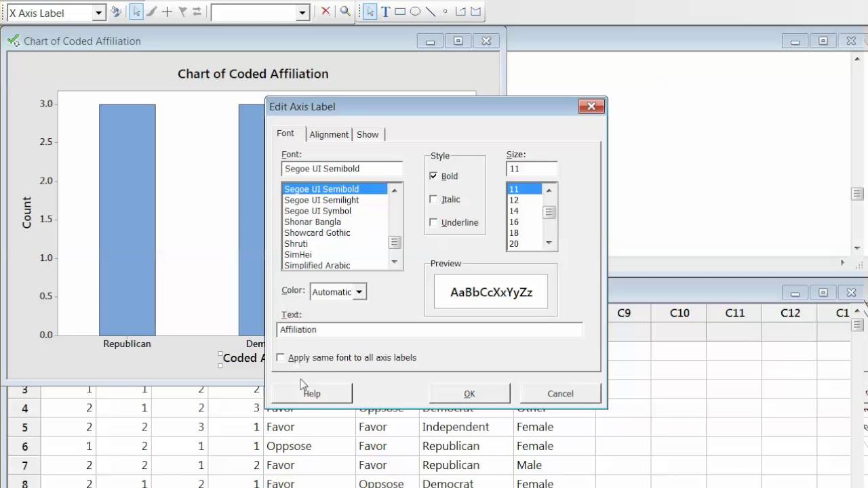Screen dimensions: 868x488
Task: Select font size 20
Action: click(x=524, y=243)
